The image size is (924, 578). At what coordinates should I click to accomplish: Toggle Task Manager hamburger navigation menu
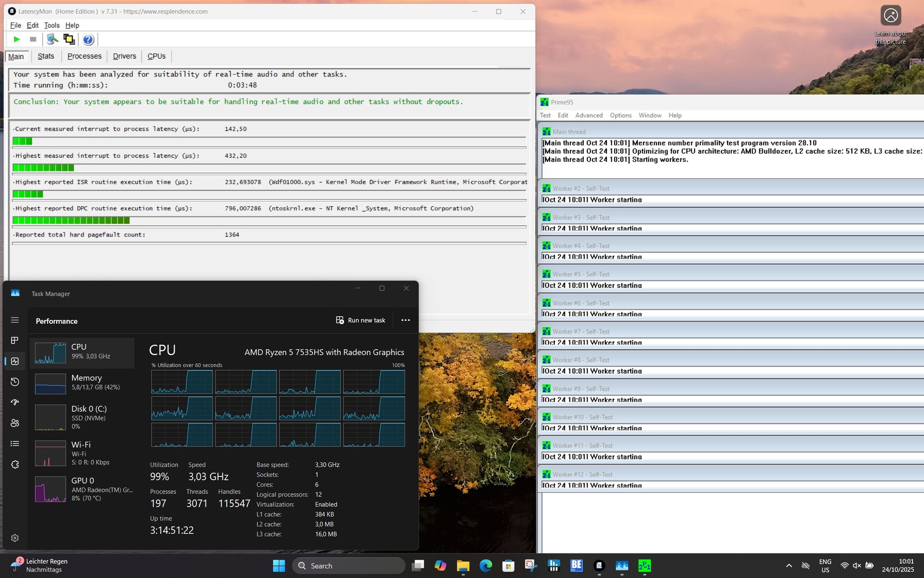click(15, 320)
